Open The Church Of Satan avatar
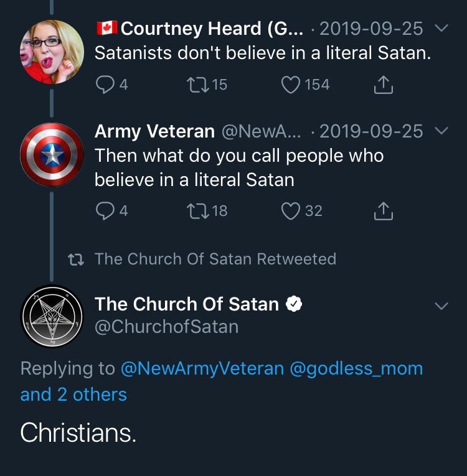The width and height of the screenshot is (467, 476). (x=52, y=315)
